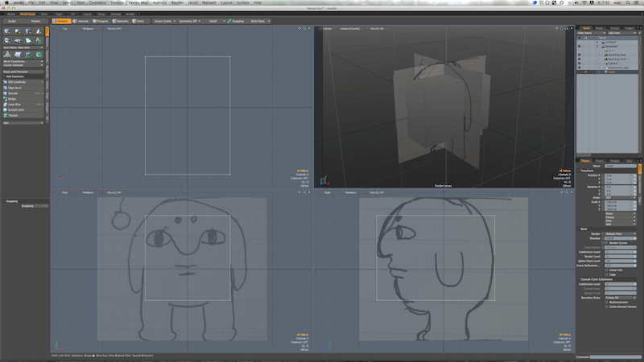Viewport: 644px width, 362px height.
Task: Open the Render menu in the menu bar
Action: [x=177, y=2]
